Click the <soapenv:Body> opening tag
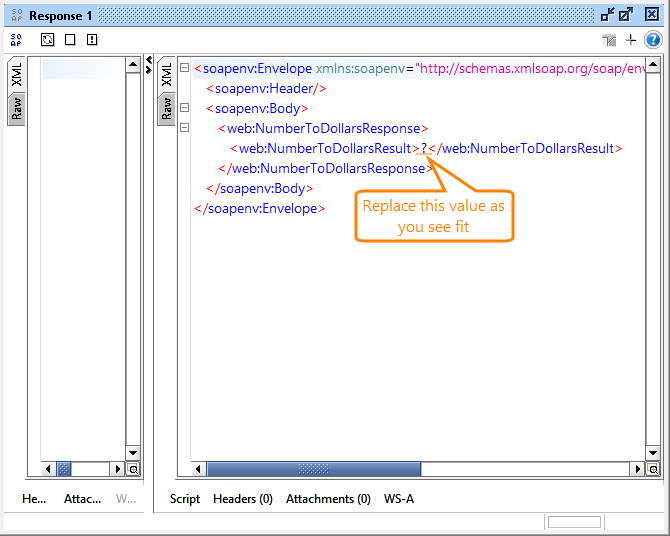 257,109
